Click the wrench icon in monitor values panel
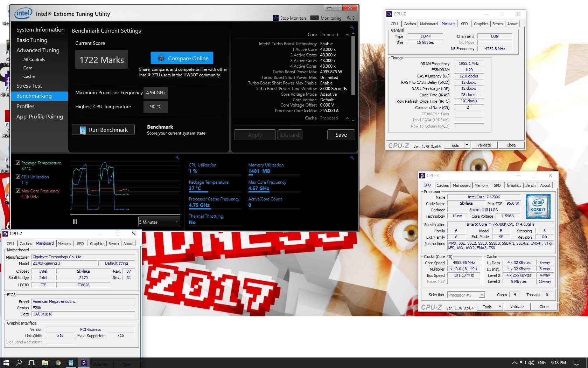This screenshot has width=588, height=368. coord(352,158)
